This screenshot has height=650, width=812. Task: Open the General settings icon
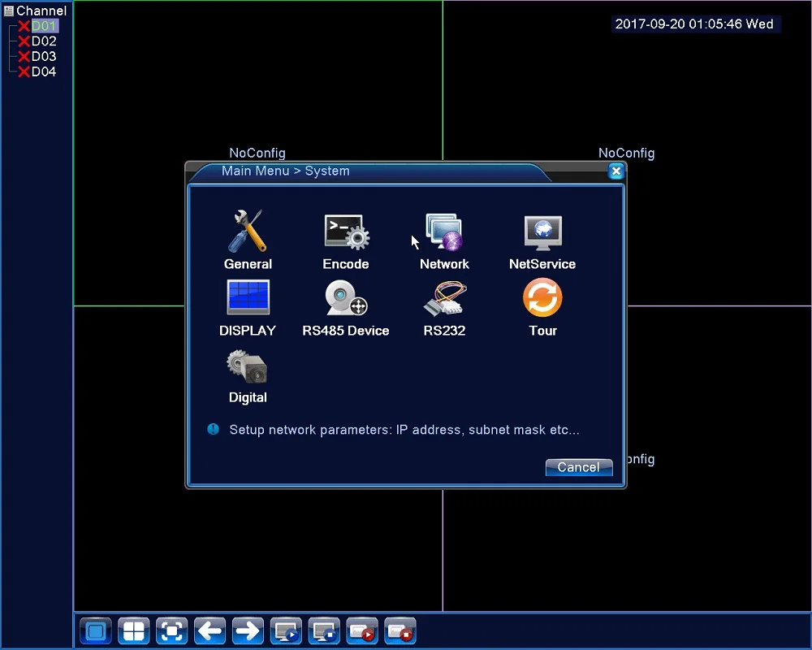pyautogui.click(x=248, y=232)
